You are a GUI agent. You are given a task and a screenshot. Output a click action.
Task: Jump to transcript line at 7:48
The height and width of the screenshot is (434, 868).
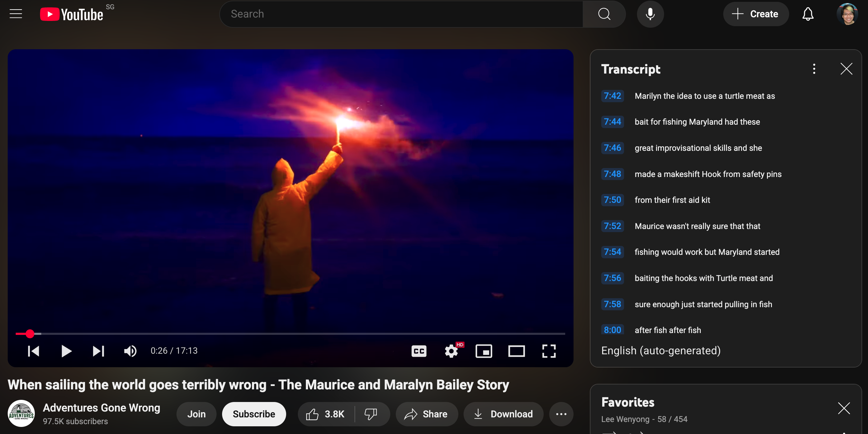[x=612, y=174]
